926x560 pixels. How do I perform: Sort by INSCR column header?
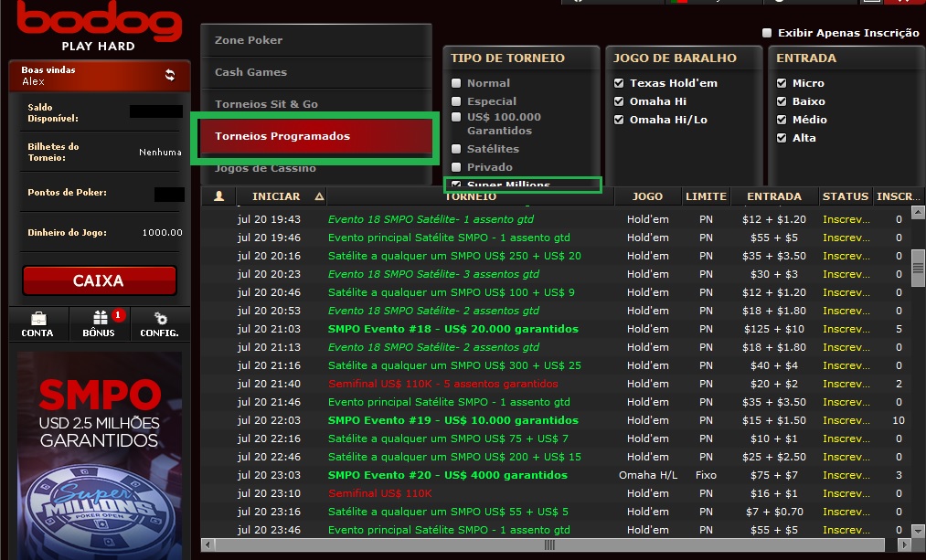point(898,195)
